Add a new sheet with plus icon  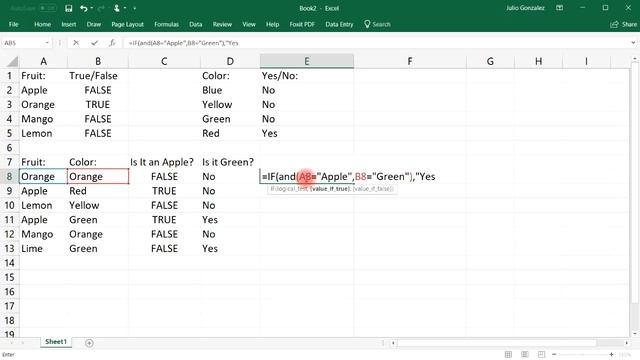[x=89, y=343]
